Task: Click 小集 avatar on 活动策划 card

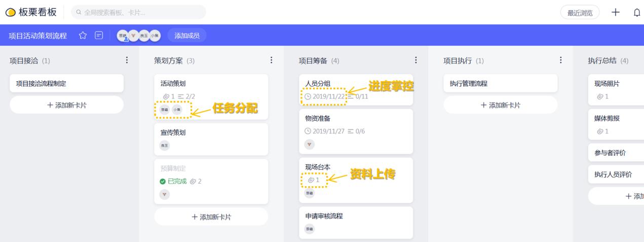Action: 176,109
